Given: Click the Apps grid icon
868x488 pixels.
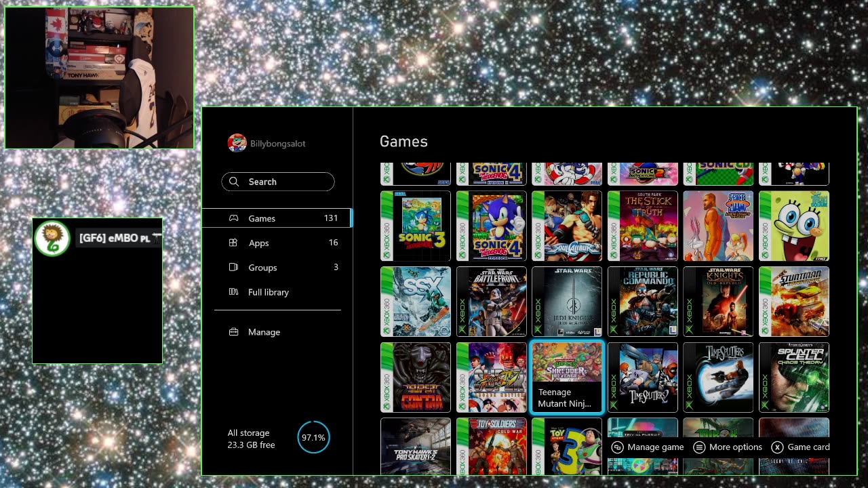Looking at the screenshot, I should tap(233, 243).
